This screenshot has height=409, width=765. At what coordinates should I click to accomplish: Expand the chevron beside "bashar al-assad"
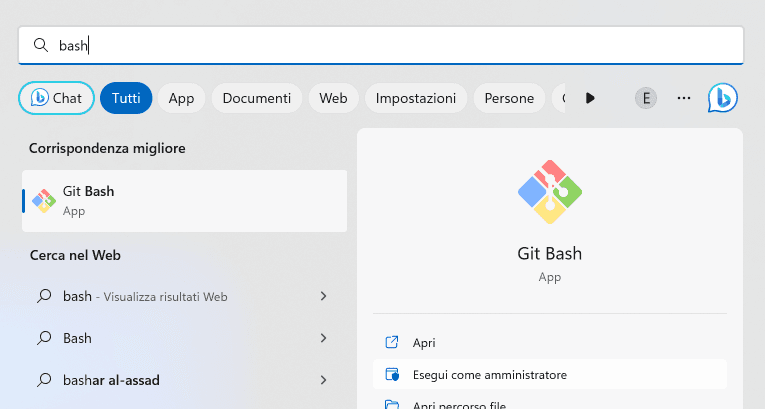pyautogui.click(x=323, y=380)
